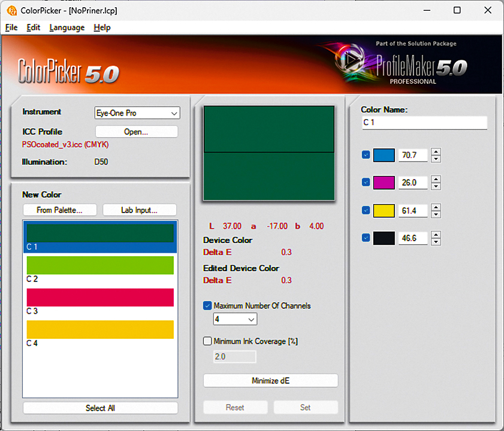Increase the black value with up arrow
Viewport: 504px width, 431px height.
point(436,235)
